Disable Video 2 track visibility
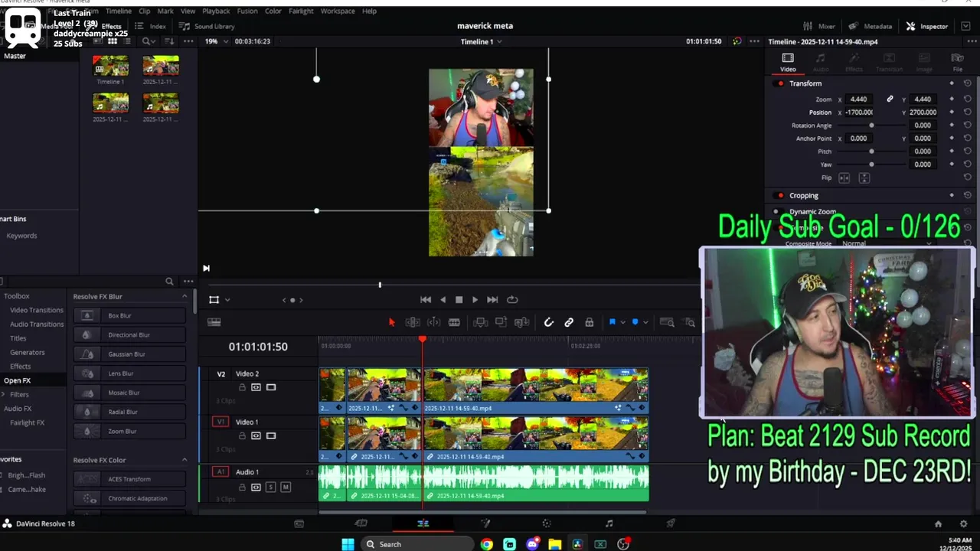Viewport: 980px width, 551px height. [271, 387]
